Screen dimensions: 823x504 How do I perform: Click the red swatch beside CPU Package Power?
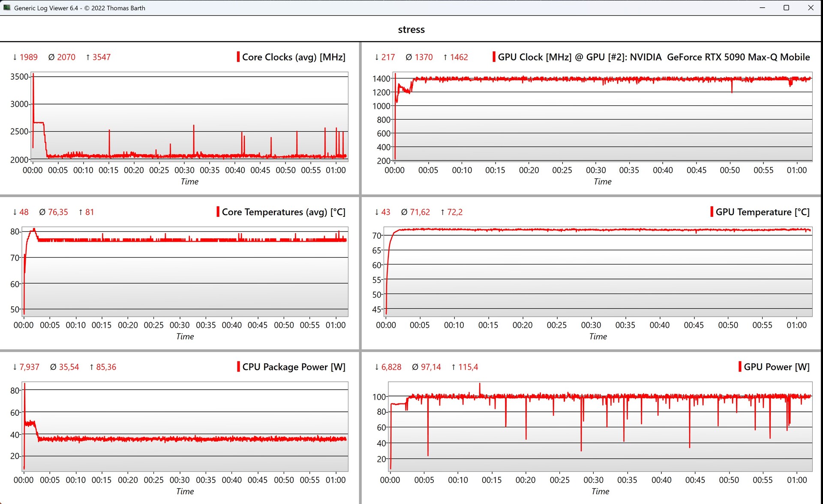238,367
